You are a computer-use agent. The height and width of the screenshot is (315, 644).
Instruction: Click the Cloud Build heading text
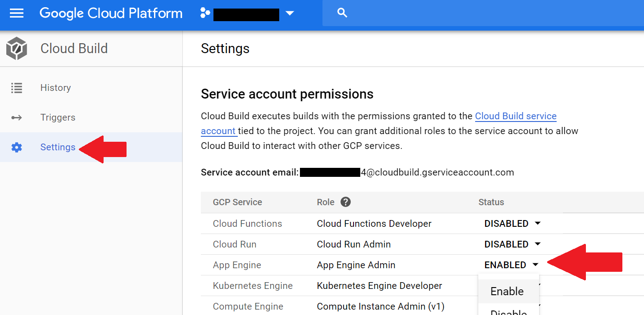pos(74,49)
